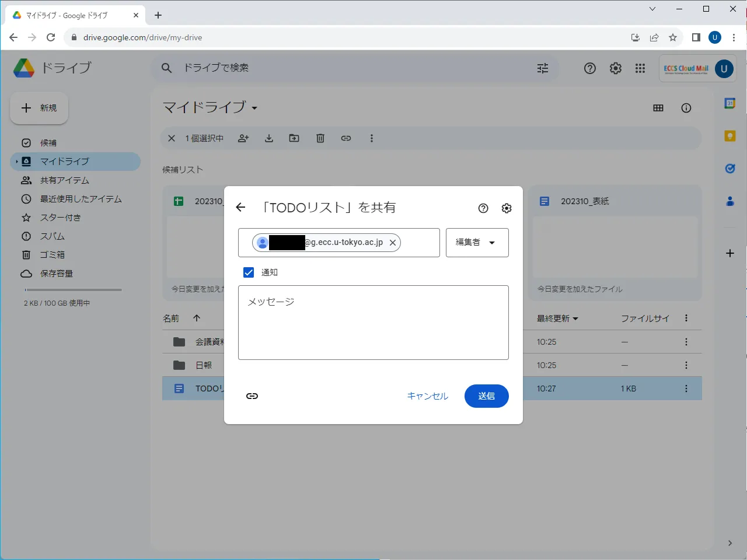
Task: Click the copy link icon in share dialog
Action: 252,396
